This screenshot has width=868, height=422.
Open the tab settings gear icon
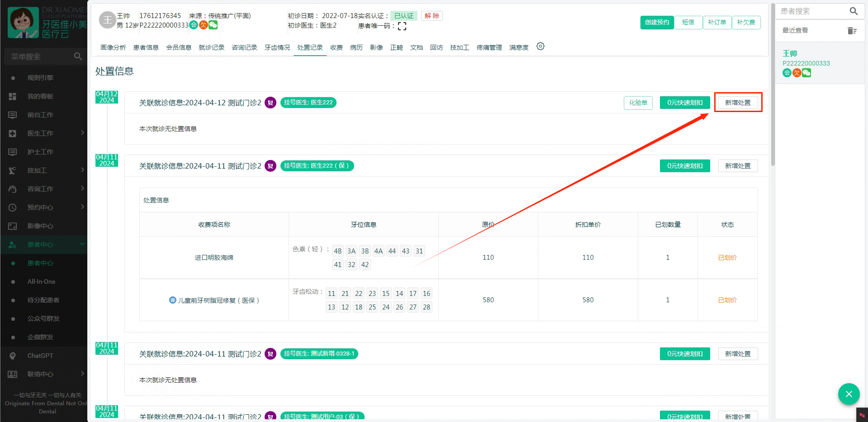click(x=540, y=47)
